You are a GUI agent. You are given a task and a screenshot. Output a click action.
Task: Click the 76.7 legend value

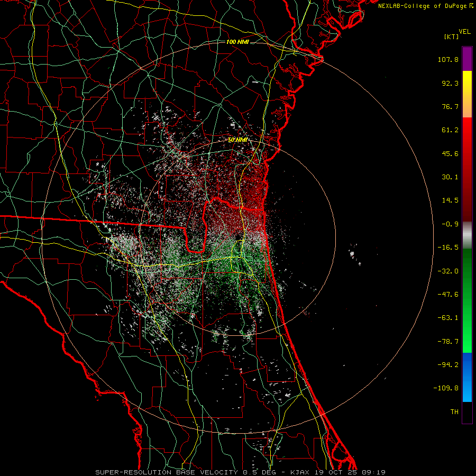click(450, 106)
